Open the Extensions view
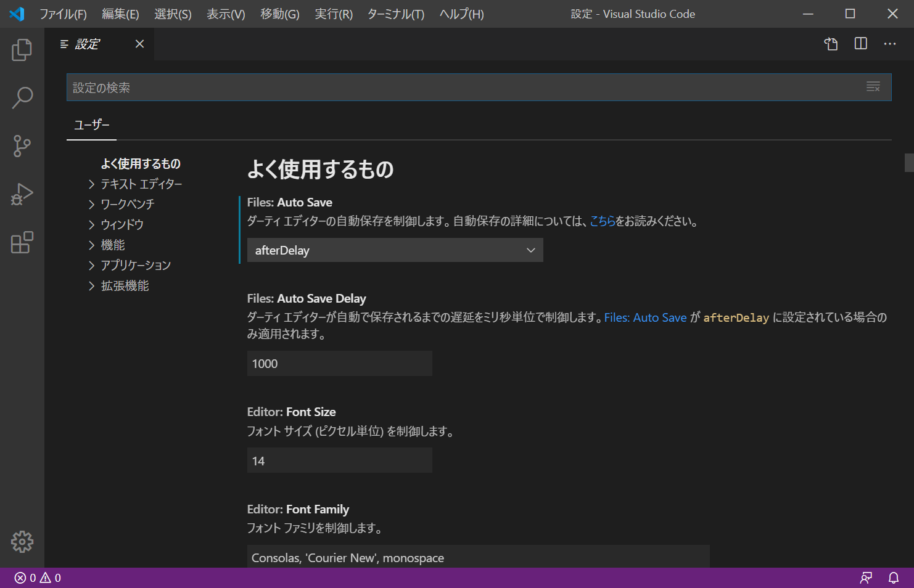The image size is (914, 588). pos(22,242)
